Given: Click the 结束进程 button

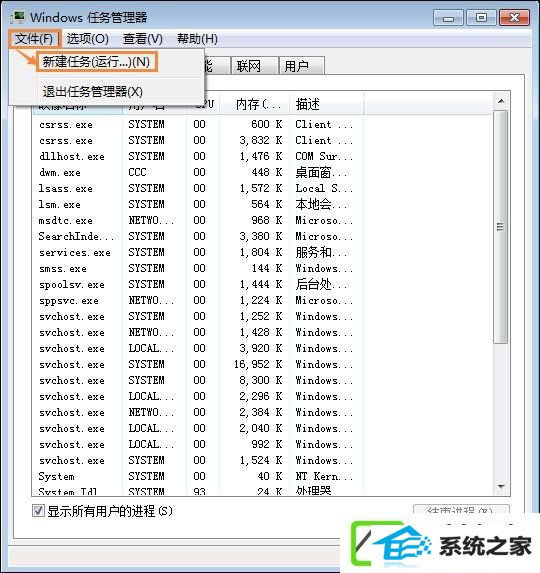Looking at the screenshot, I should (461, 509).
